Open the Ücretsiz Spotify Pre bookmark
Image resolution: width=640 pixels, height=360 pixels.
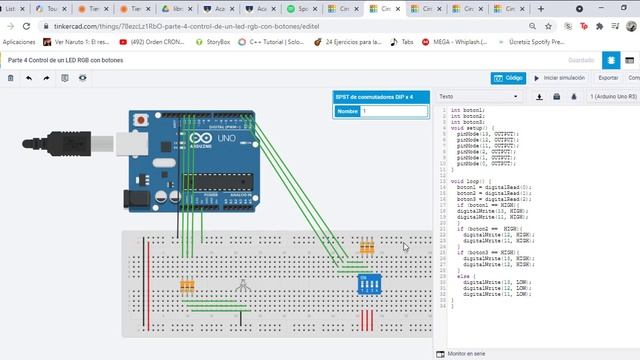(531, 42)
